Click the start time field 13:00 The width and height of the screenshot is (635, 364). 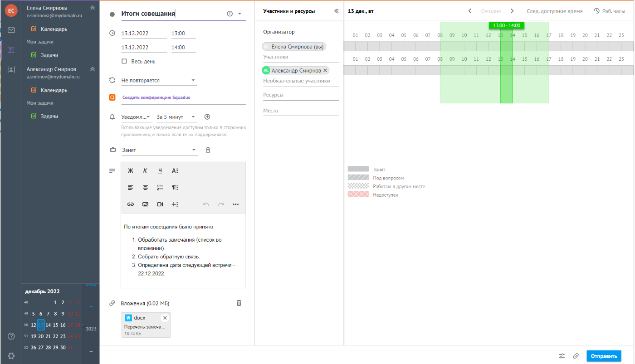coord(184,33)
